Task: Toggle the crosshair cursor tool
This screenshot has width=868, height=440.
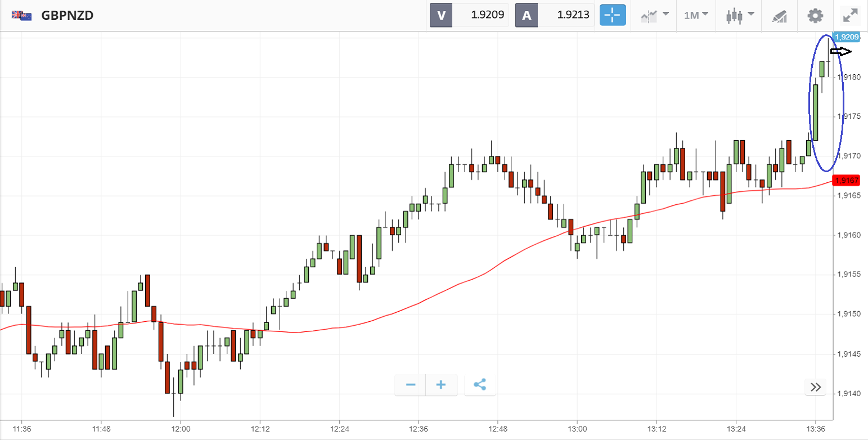Action: (613, 15)
